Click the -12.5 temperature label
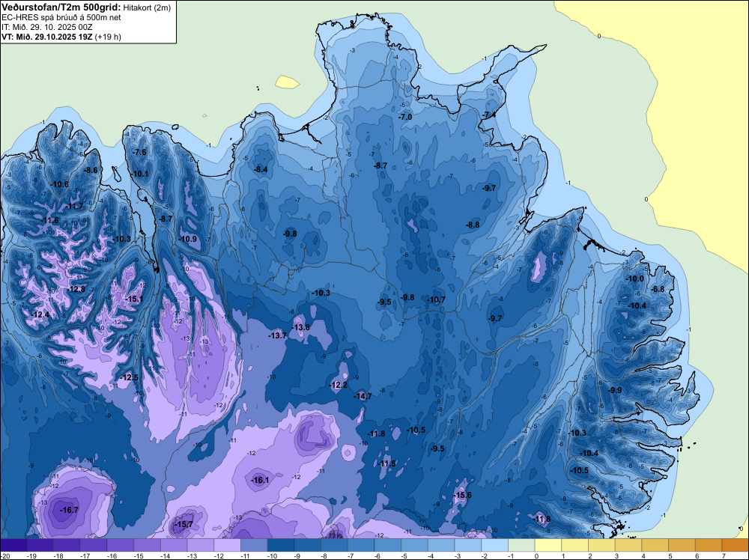 tap(129, 377)
